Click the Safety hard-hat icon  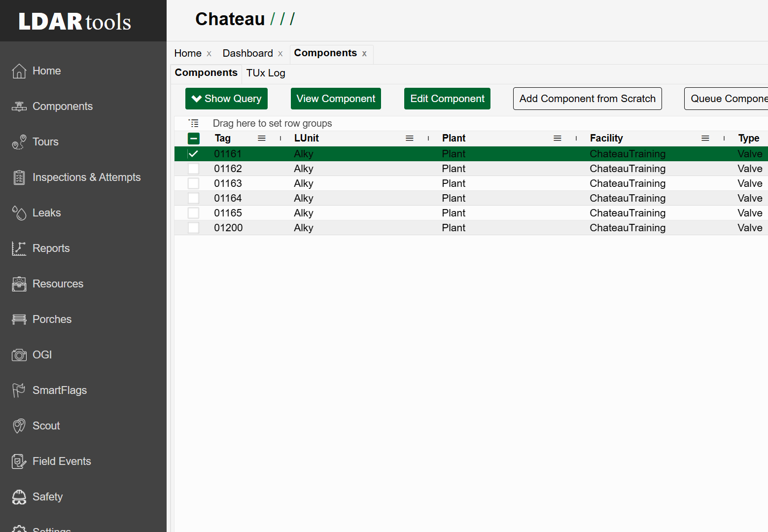(19, 497)
